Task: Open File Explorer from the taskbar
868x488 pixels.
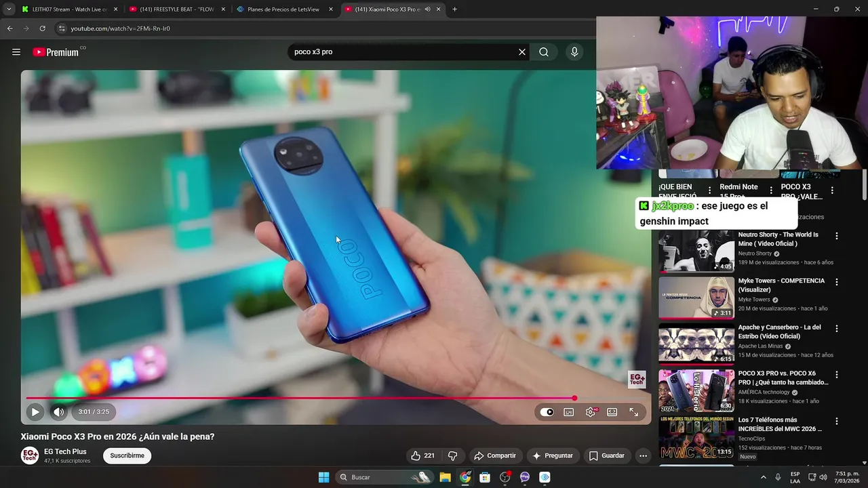Action: point(445,477)
